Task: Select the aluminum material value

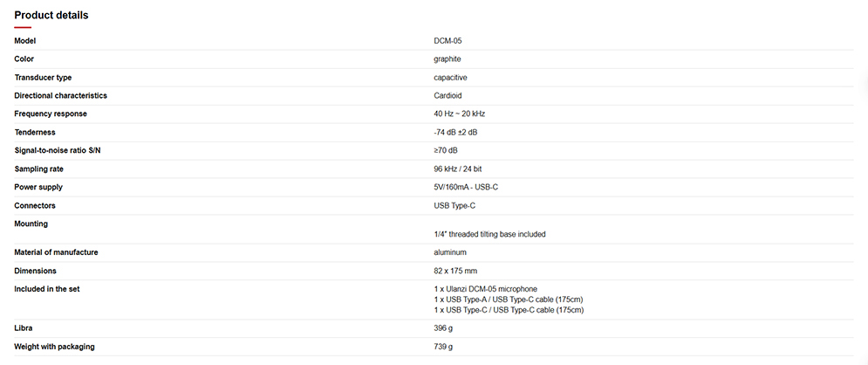Action: coord(450,252)
